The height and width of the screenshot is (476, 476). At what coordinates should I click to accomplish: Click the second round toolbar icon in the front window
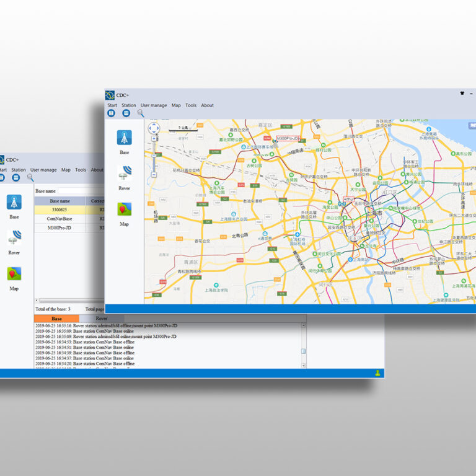pos(126,113)
